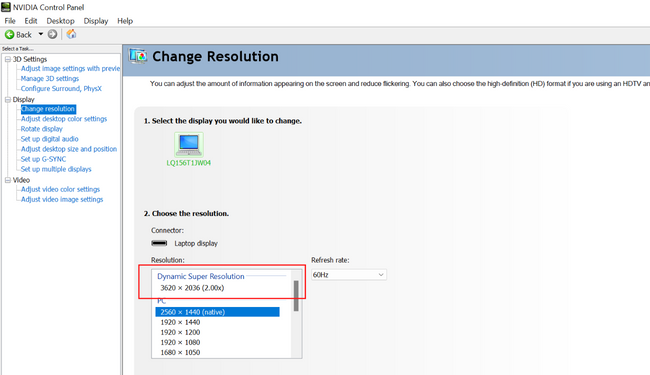Collapse the Video tree node
This screenshot has width=650, height=375.
[x=7, y=180]
